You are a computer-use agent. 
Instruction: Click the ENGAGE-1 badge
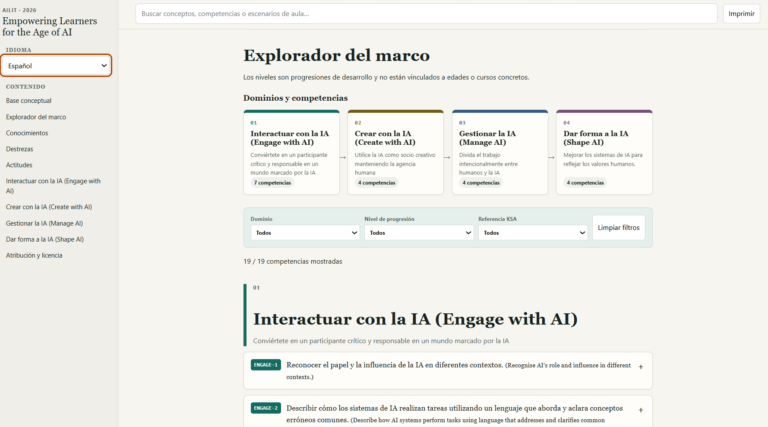(265, 365)
